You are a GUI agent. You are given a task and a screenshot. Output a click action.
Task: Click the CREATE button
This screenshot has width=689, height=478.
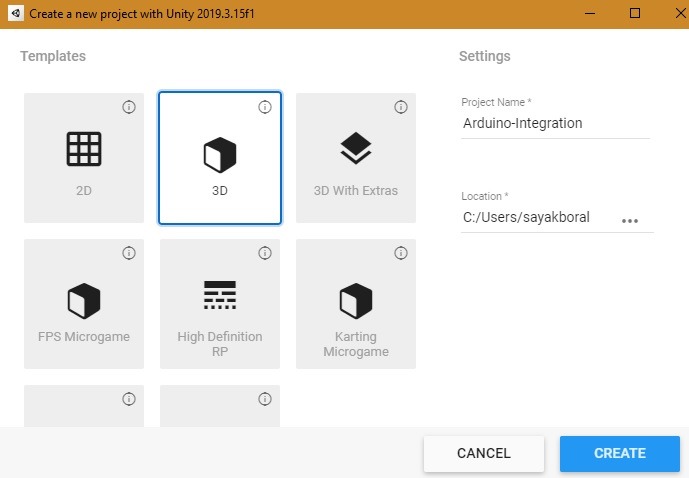coord(620,453)
